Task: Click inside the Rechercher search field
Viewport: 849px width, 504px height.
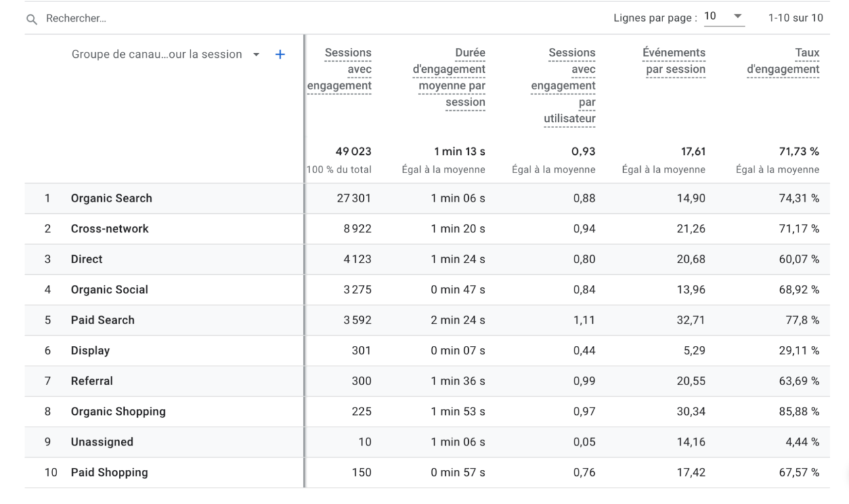Action: (x=131, y=17)
